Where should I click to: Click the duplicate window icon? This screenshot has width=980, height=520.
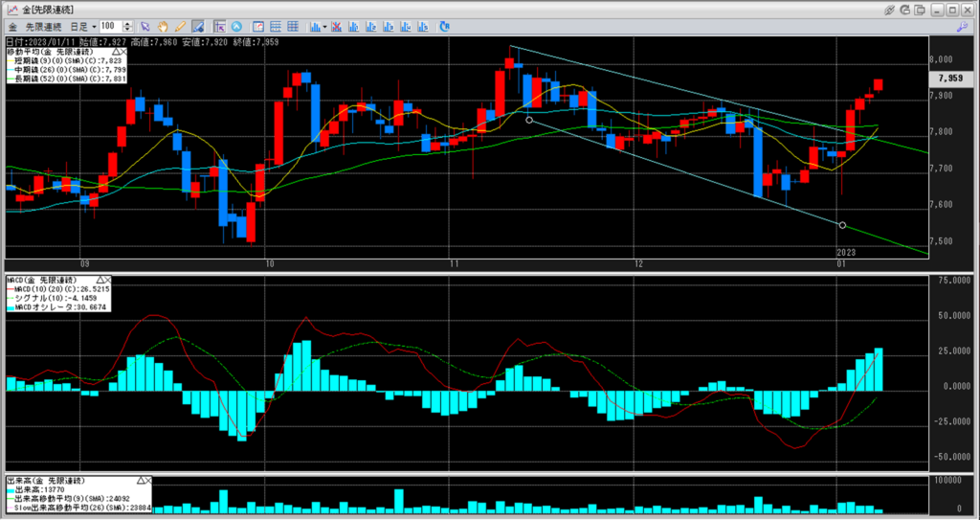click(920, 10)
